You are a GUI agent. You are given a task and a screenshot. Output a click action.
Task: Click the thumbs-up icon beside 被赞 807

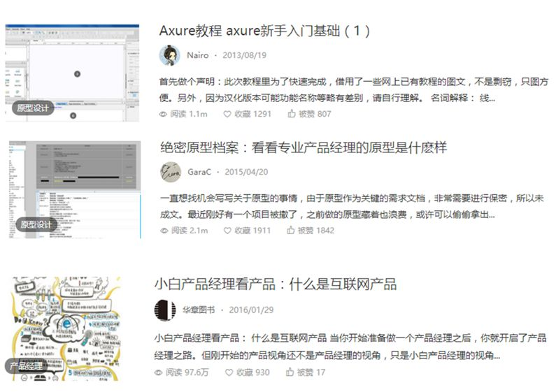[292, 114]
